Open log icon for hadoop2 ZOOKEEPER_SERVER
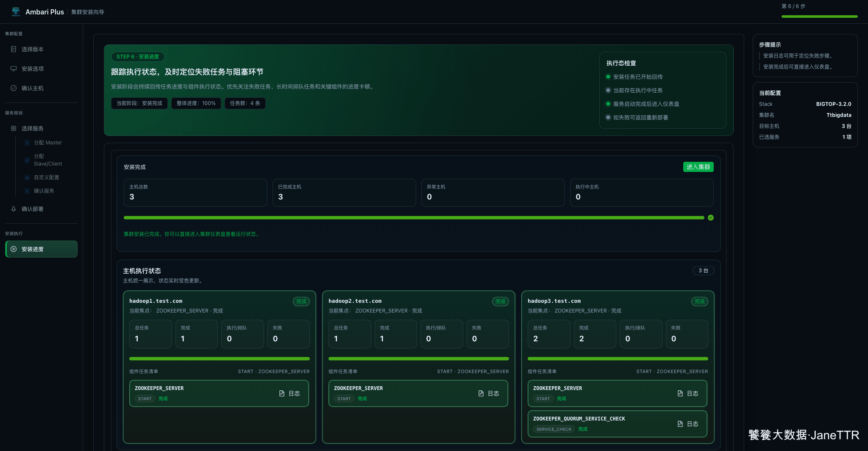The image size is (868, 451). [481, 393]
